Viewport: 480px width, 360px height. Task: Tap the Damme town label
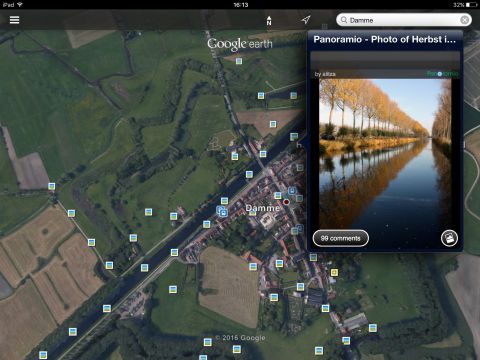tap(262, 208)
